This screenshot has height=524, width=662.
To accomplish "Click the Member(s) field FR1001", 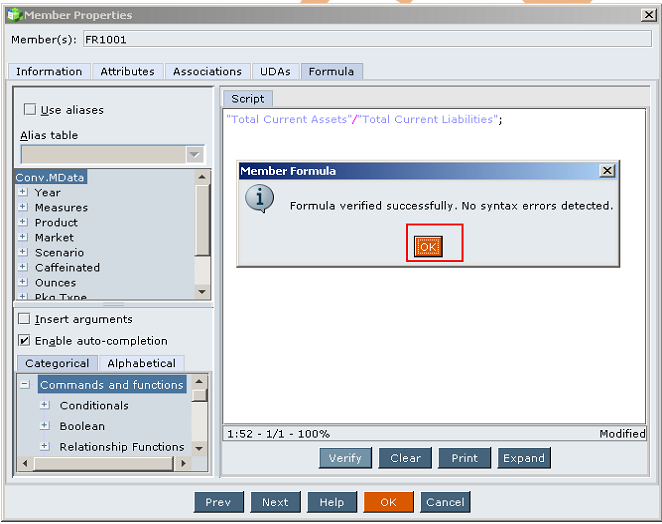I will pyautogui.click(x=367, y=39).
